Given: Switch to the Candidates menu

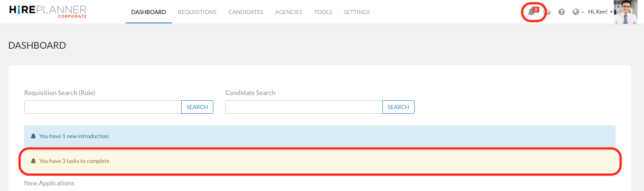Looking at the screenshot, I should 246,12.
